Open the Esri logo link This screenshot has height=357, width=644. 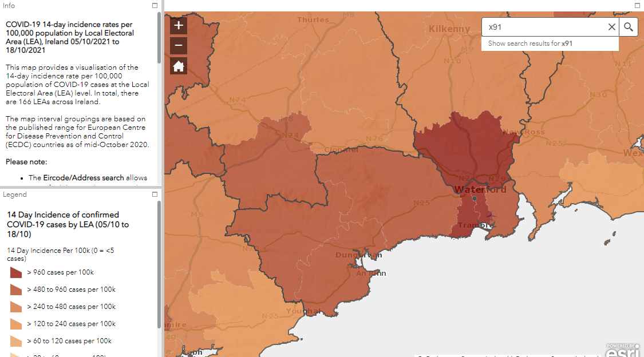(622, 350)
